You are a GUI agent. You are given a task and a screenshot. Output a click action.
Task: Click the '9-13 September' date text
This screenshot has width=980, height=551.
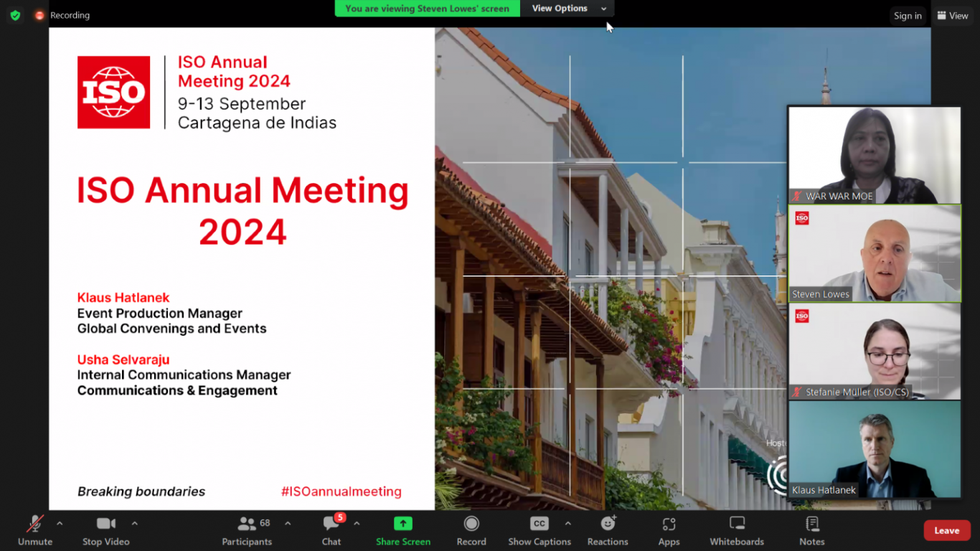(242, 103)
